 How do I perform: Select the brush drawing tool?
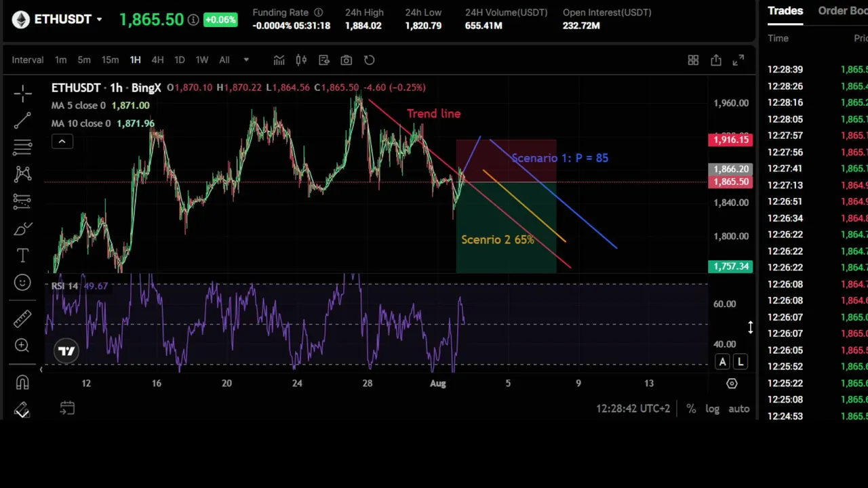(22, 228)
